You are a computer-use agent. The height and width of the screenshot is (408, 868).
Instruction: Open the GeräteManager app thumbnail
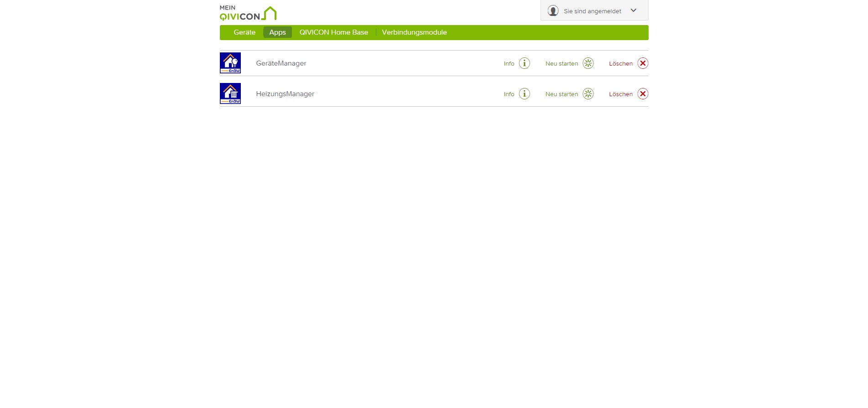230,63
